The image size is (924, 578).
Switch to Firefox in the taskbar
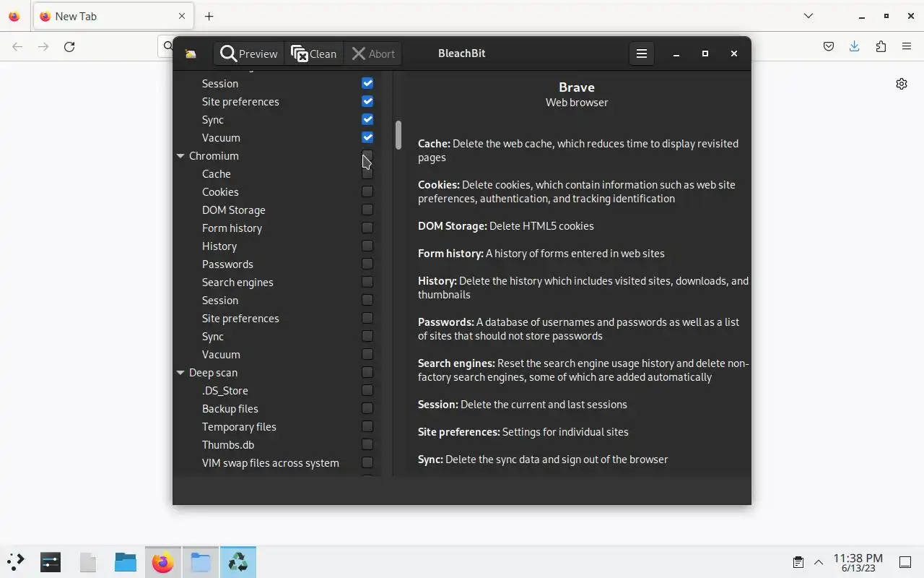pyautogui.click(x=163, y=562)
